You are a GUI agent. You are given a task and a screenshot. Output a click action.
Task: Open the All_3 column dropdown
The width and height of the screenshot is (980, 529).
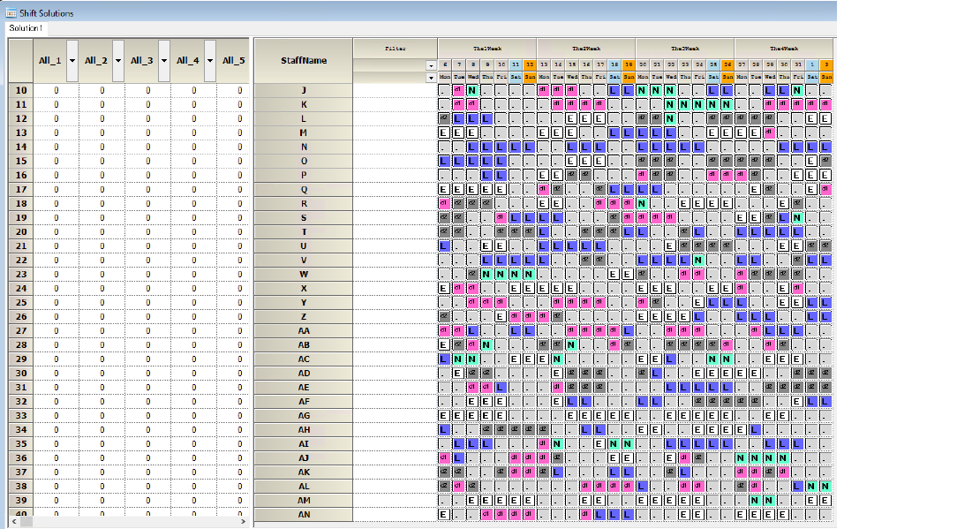(163, 61)
